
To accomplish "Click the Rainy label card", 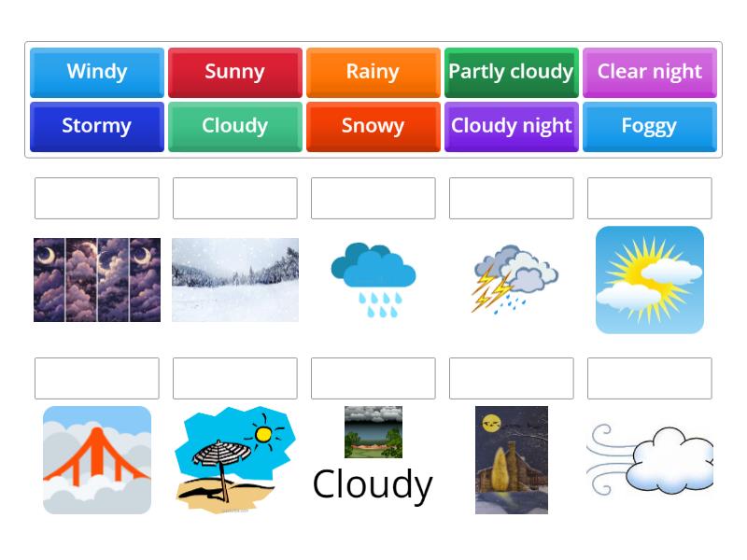I will click(x=373, y=72).
